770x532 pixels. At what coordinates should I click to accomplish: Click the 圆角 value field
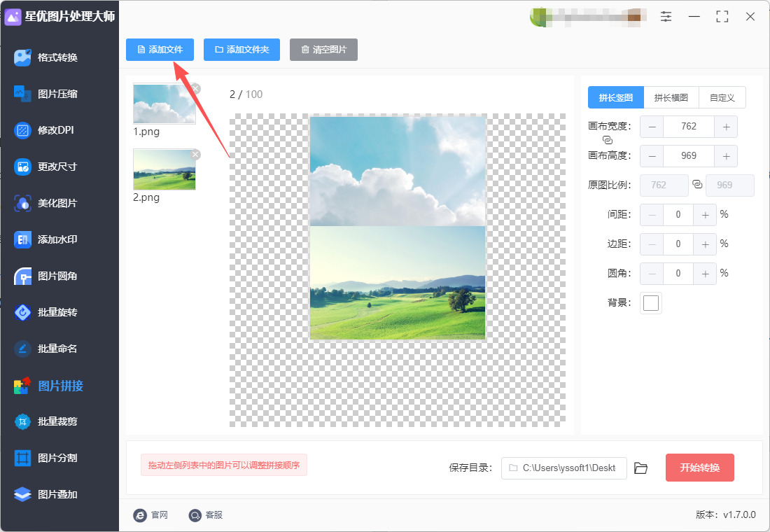(x=678, y=274)
